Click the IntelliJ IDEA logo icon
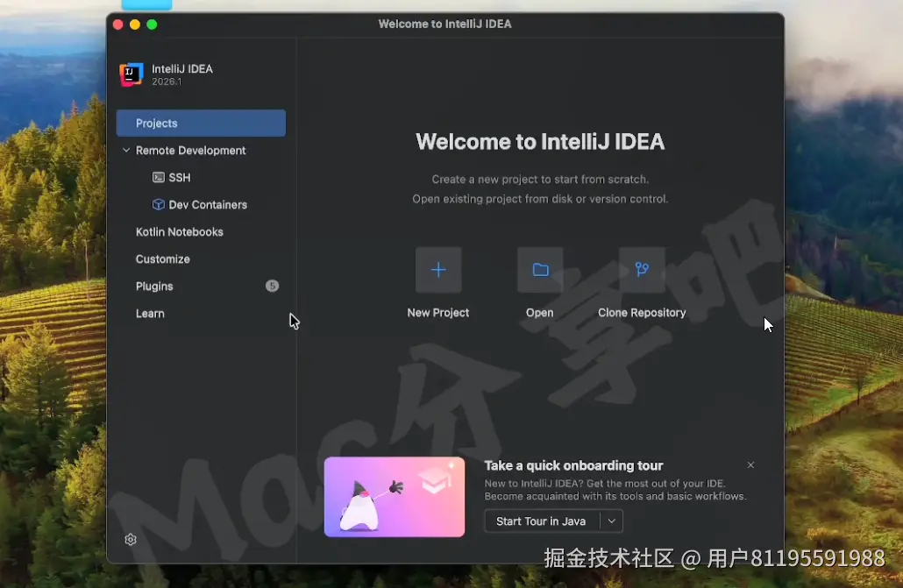 (x=132, y=74)
